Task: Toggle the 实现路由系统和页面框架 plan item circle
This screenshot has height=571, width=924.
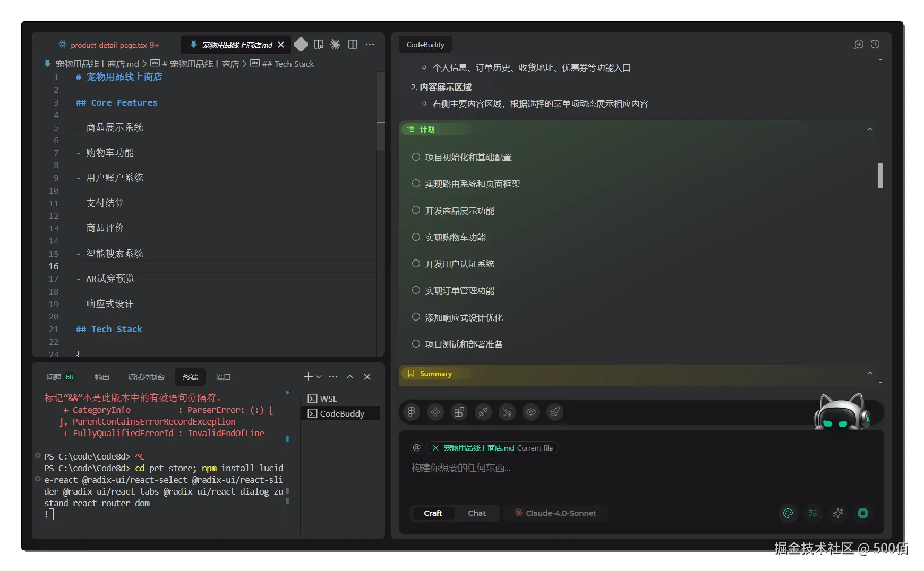Action: point(416,184)
